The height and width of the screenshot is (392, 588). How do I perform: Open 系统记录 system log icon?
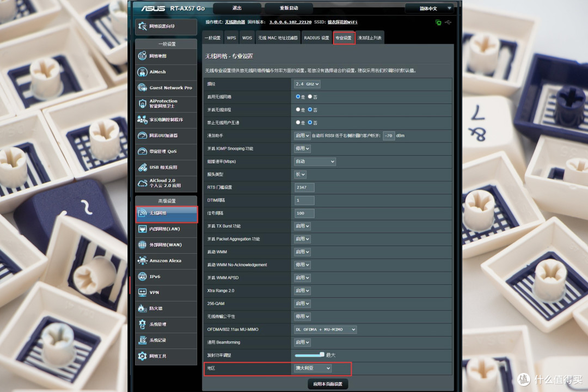[142, 340]
